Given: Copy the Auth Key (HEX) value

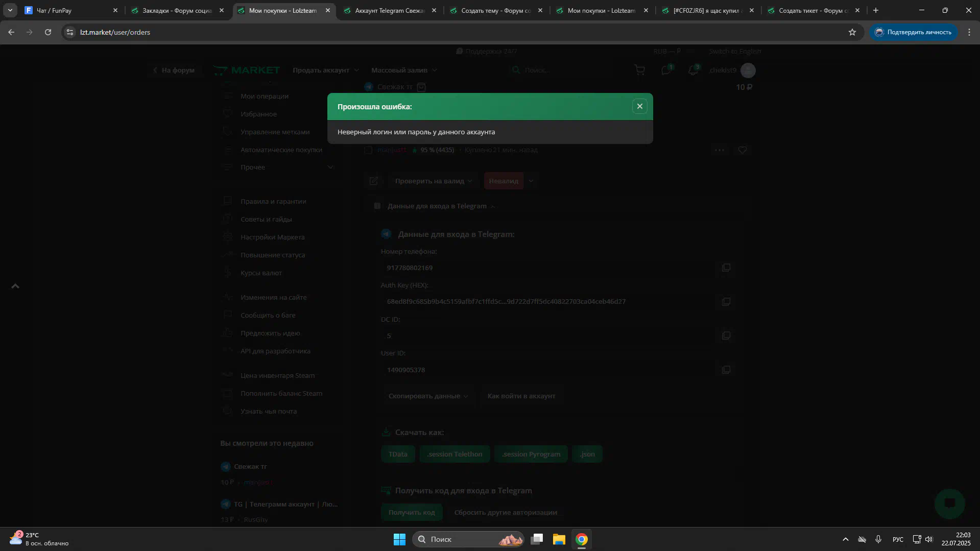Looking at the screenshot, I should coord(726,302).
